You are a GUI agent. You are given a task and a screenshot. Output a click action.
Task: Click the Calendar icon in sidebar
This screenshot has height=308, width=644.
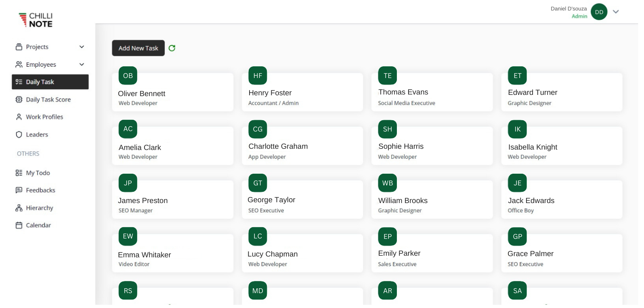point(19,225)
